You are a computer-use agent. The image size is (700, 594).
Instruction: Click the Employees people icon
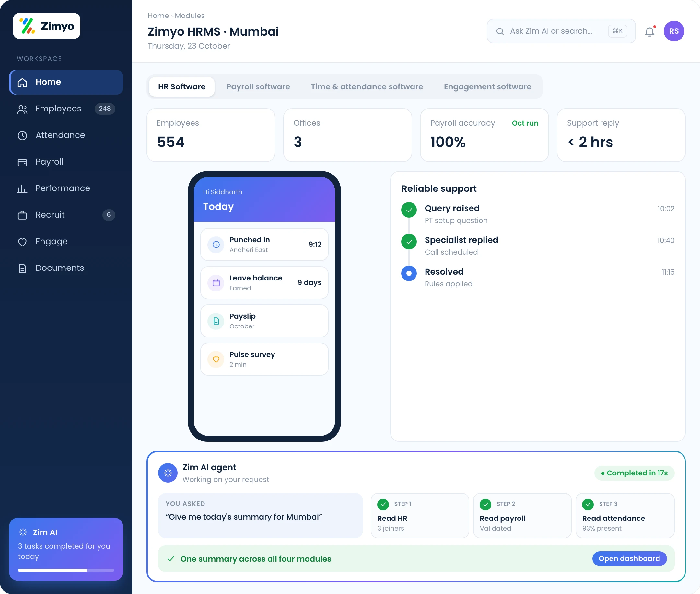click(22, 109)
